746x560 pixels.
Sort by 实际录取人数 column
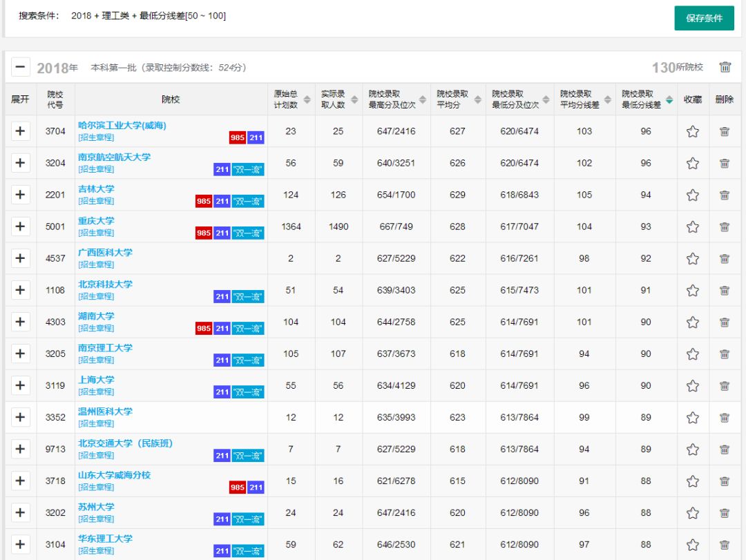pos(354,99)
